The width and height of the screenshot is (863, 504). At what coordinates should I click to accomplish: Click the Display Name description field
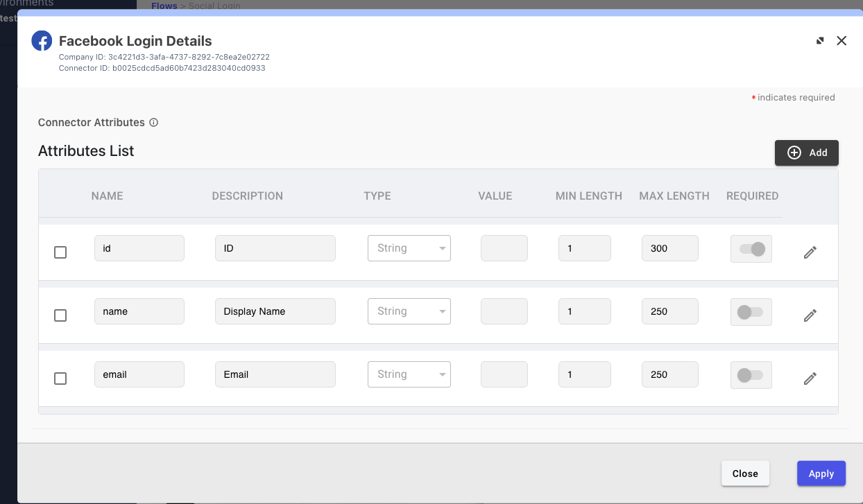275,311
